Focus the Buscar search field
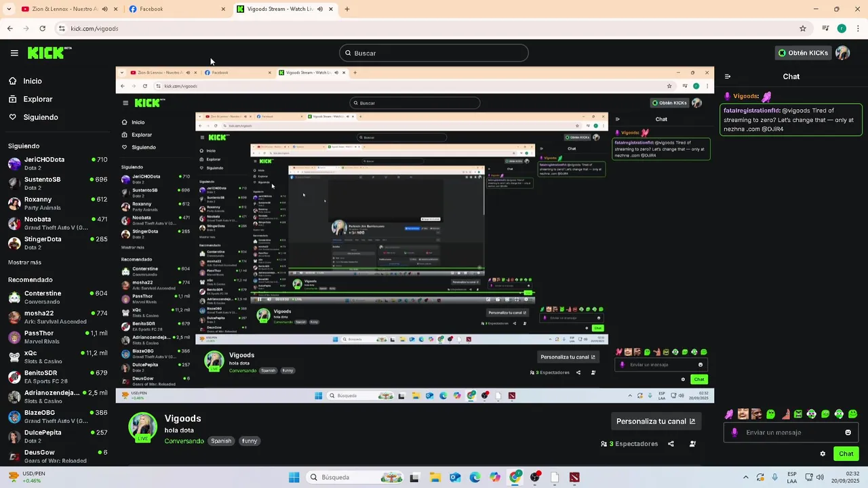The height and width of the screenshot is (488, 868). tap(434, 53)
